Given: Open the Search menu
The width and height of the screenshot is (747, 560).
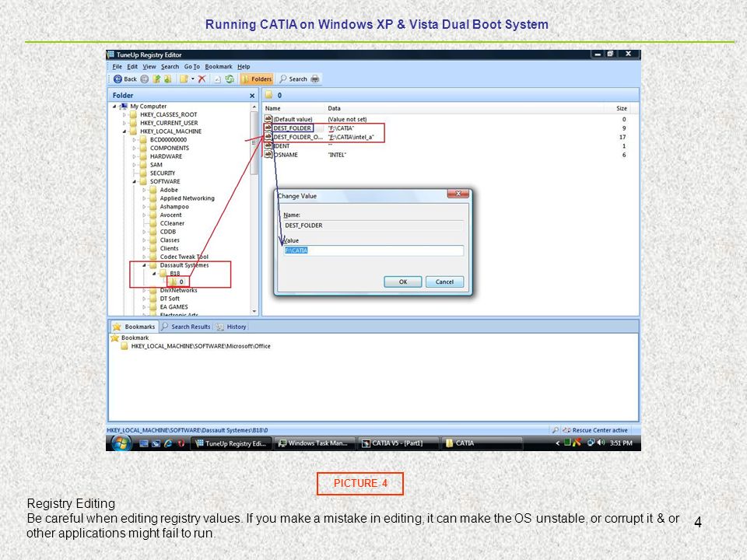Looking at the screenshot, I should click(170, 67).
